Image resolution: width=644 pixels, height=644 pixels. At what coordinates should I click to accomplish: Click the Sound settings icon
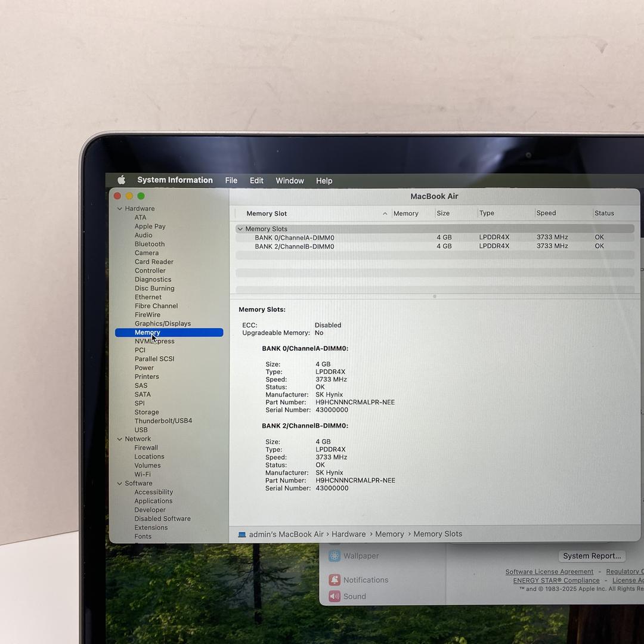tap(335, 596)
